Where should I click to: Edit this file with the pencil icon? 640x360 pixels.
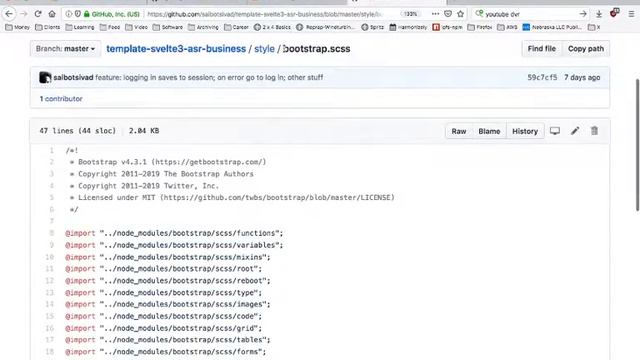575,131
